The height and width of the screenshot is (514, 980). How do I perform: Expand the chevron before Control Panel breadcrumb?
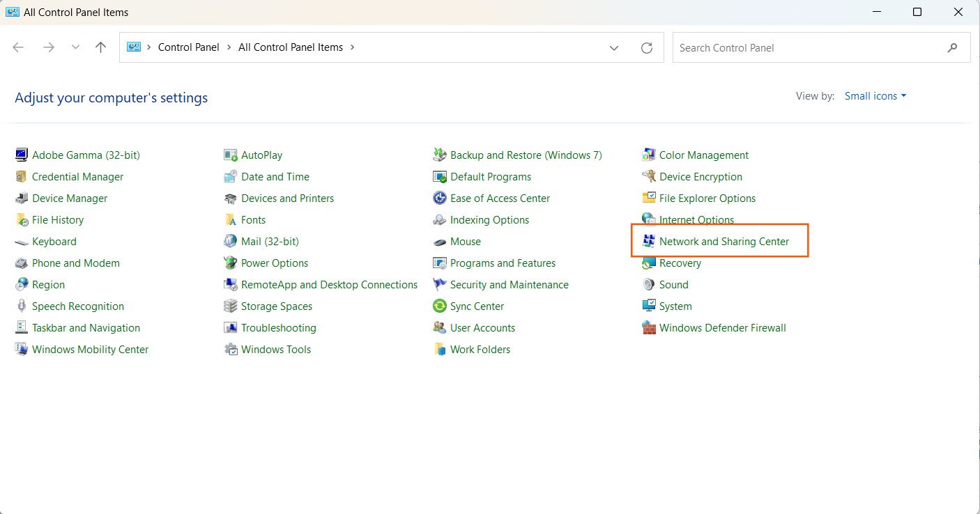(149, 47)
